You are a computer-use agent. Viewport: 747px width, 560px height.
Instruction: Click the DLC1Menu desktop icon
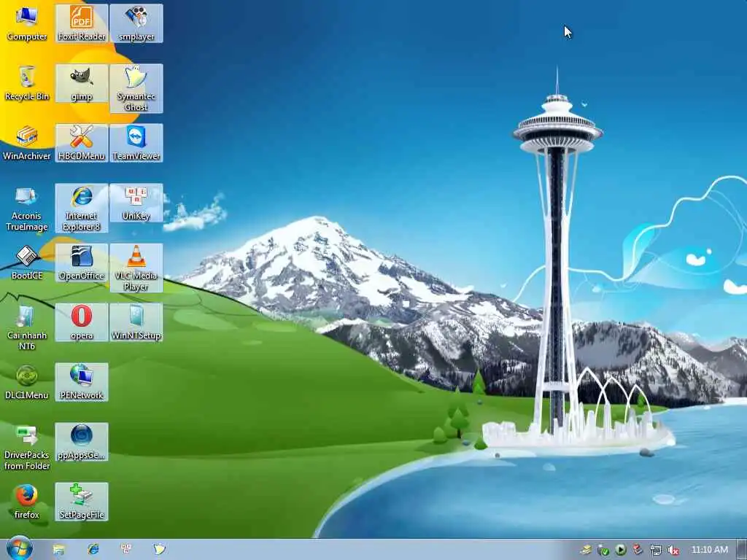[x=27, y=382]
